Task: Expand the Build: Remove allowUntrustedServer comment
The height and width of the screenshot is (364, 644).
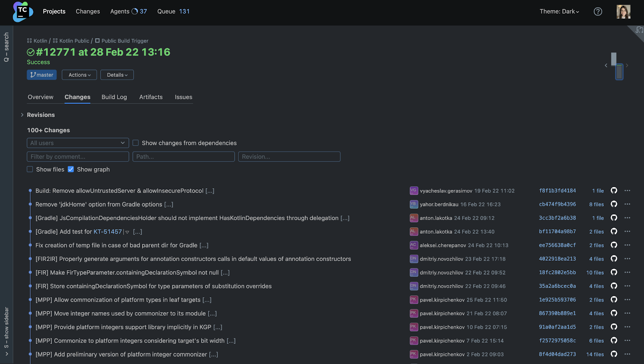Action: (x=210, y=191)
